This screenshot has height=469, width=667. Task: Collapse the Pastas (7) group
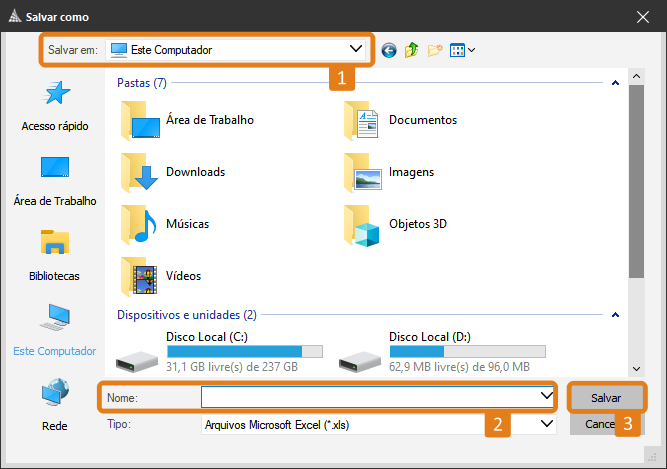616,83
